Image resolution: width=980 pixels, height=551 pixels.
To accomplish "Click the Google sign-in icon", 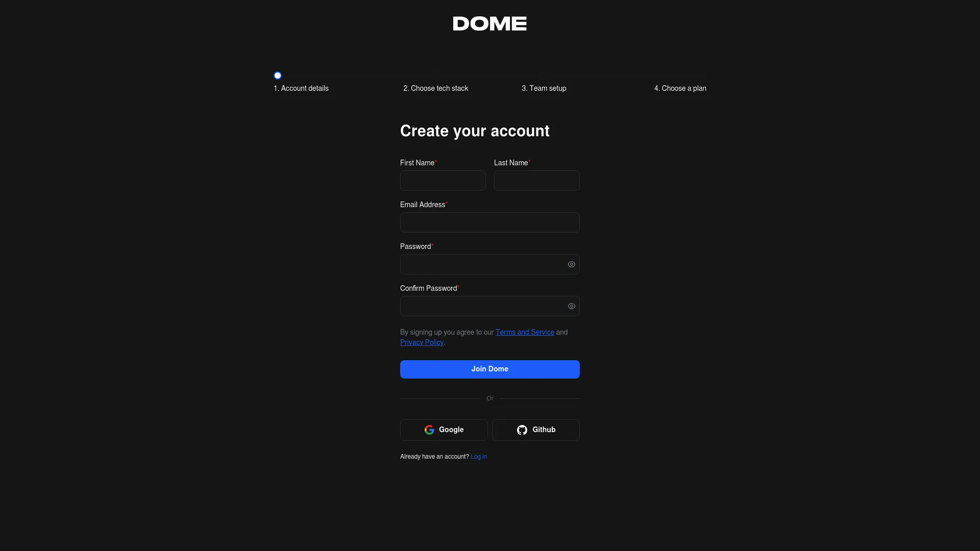I will click(x=429, y=429).
